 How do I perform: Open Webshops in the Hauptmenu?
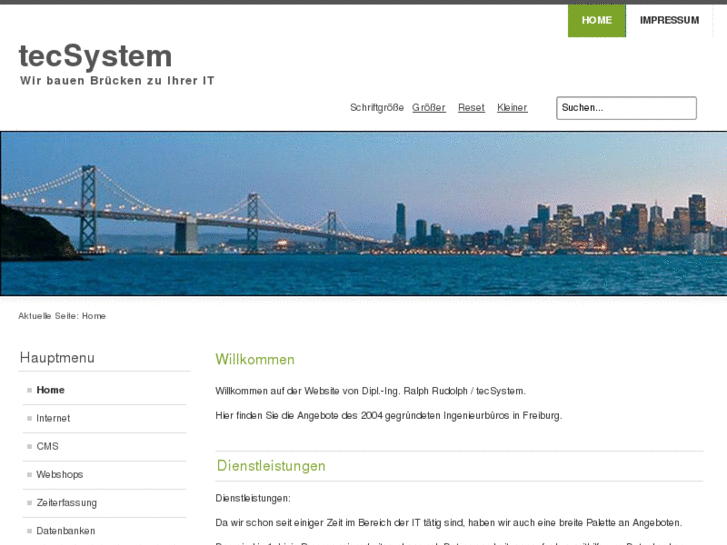[x=60, y=474]
